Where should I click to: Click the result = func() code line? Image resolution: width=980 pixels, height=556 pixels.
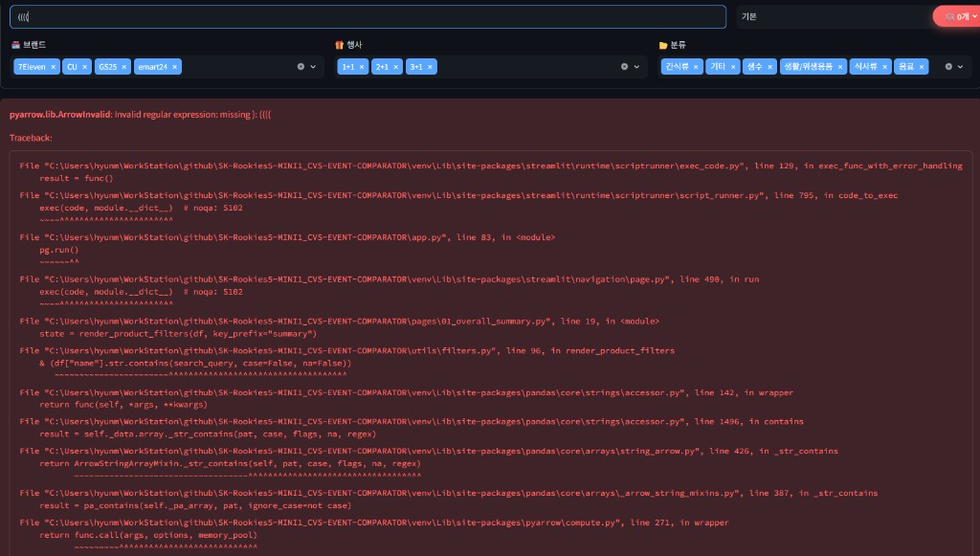(x=77, y=178)
